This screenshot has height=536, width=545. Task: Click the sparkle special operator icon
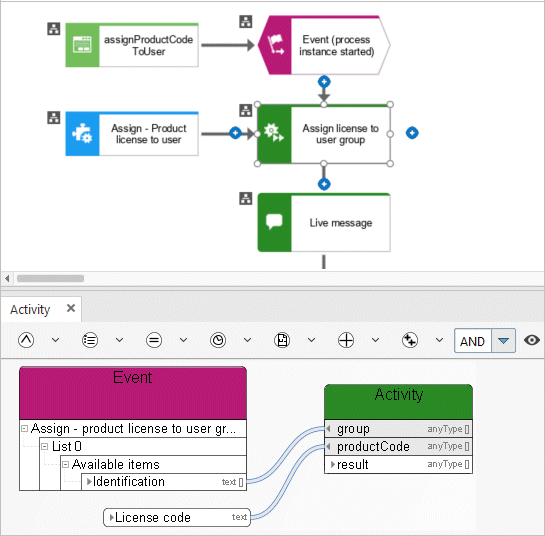tap(410, 340)
